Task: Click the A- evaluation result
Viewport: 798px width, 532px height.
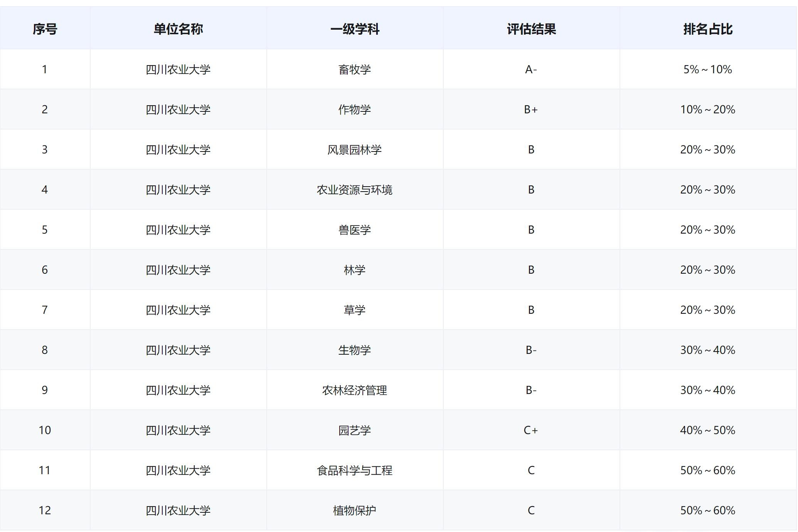Action: (x=531, y=69)
